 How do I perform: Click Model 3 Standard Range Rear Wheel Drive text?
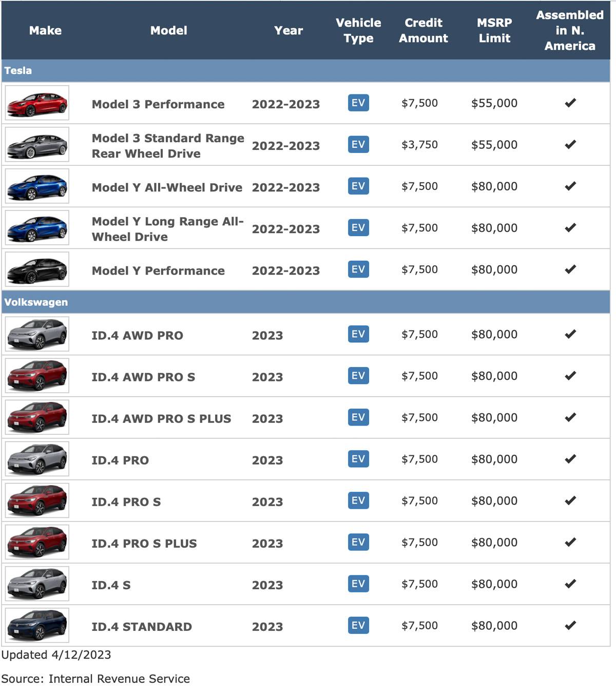pyautogui.click(x=168, y=146)
